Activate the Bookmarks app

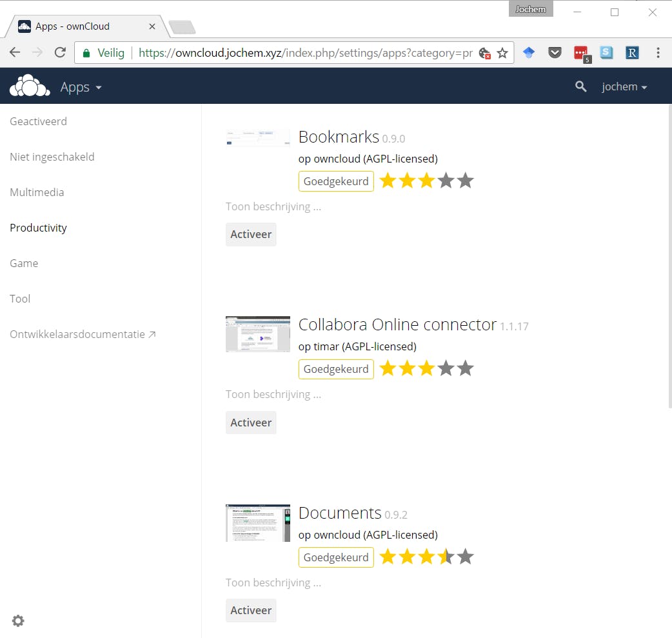click(x=251, y=235)
